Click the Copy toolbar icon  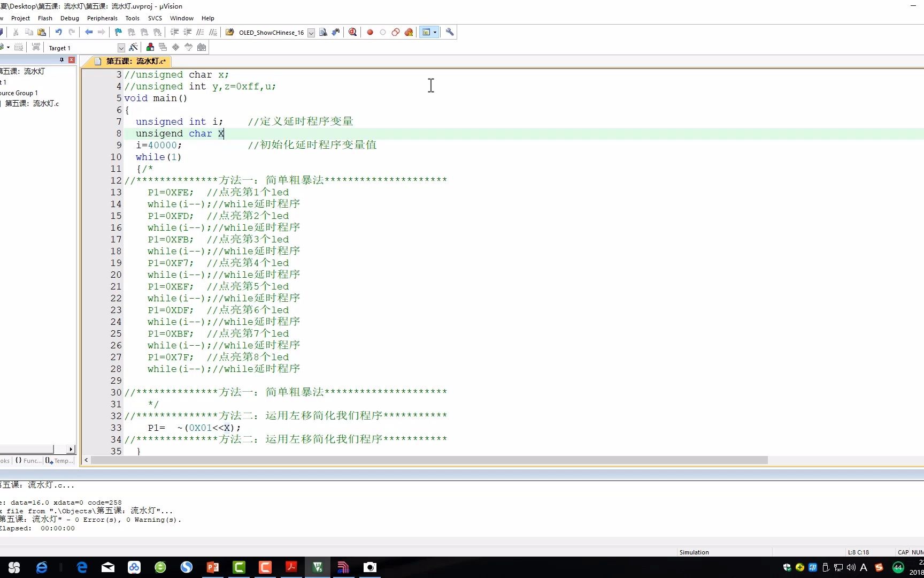[29, 32]
